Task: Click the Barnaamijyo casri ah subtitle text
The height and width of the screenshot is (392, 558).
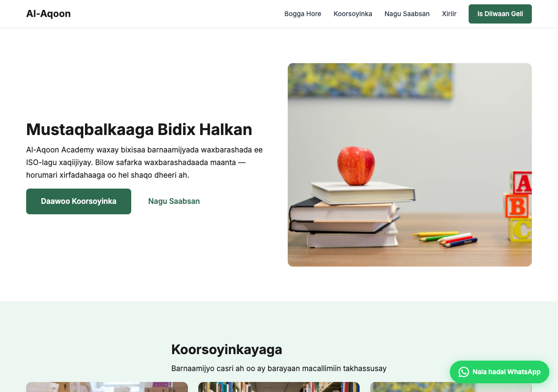Action: 279,368
